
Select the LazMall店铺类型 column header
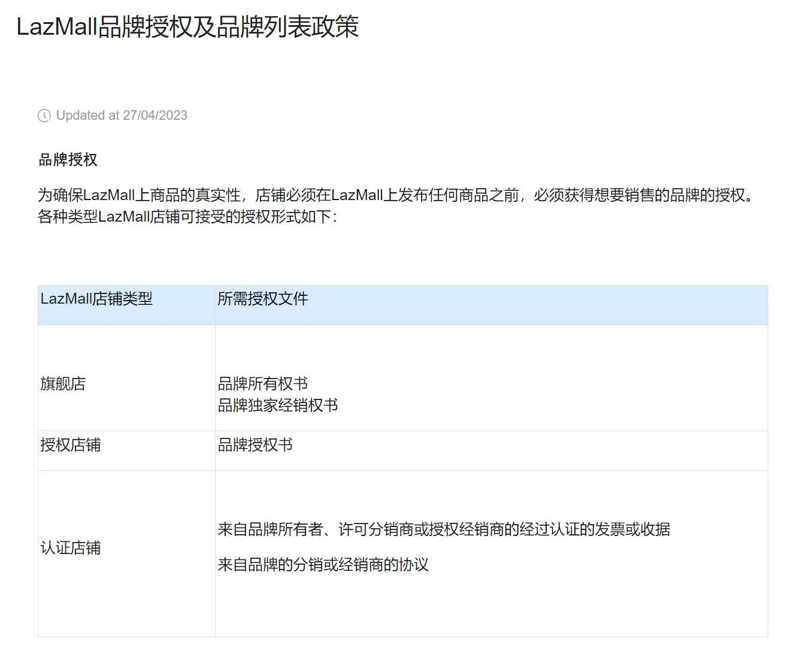click(x=97, y=299)
